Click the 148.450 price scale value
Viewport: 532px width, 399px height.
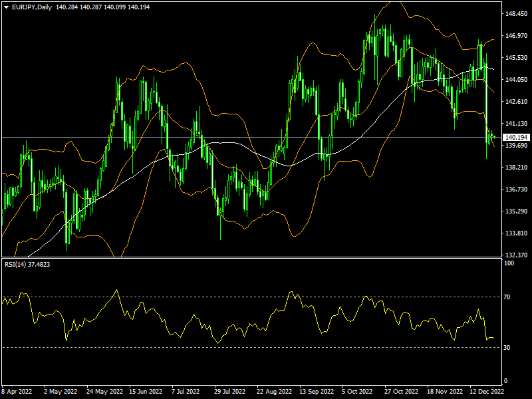[x=516, y=14]
